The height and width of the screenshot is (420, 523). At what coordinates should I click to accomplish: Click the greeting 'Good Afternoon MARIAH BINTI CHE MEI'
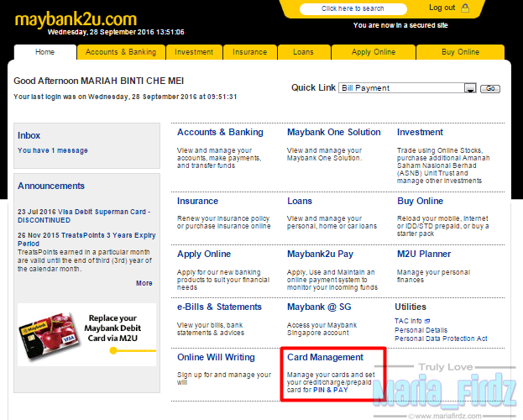99,81
